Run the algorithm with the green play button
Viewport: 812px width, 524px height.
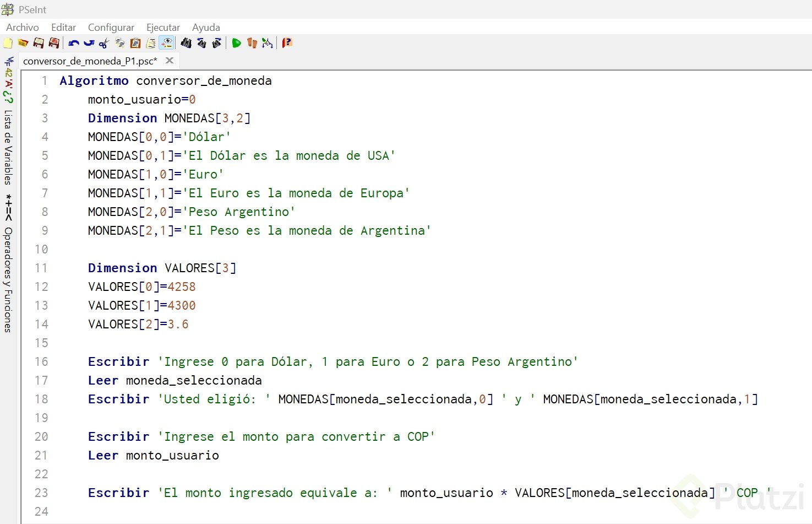coord(237,43)
